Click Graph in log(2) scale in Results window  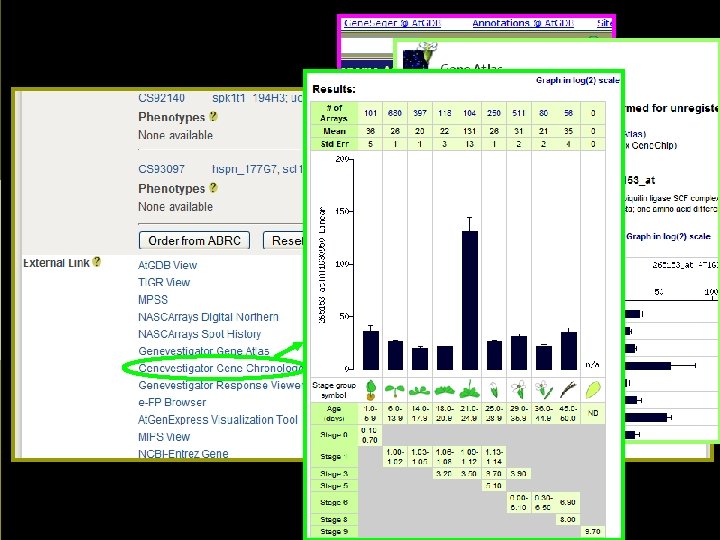pyautogui.click(x=578, y=80)
